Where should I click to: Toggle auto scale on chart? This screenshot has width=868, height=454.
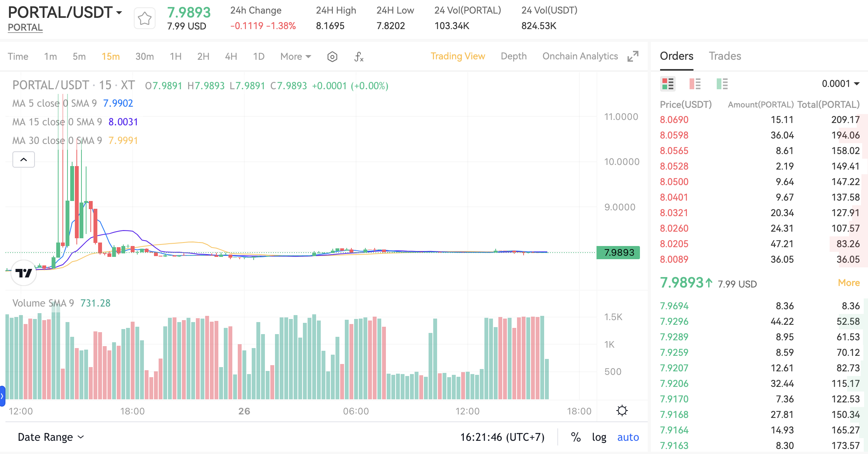628,437
